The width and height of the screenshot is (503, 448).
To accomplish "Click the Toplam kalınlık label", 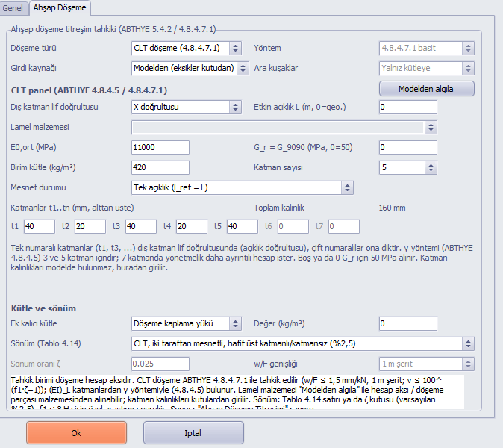I will pyautogui.click(x=279, y=208).
